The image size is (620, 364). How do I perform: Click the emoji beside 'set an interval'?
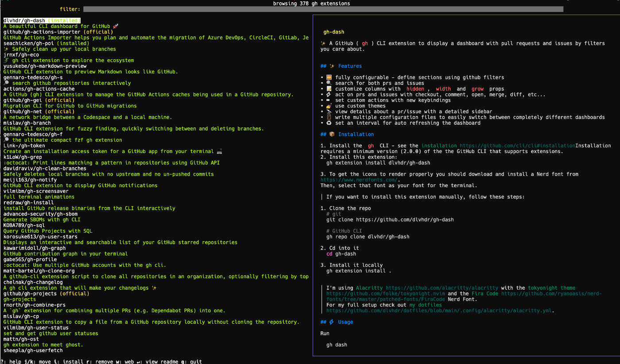[329, 123]
